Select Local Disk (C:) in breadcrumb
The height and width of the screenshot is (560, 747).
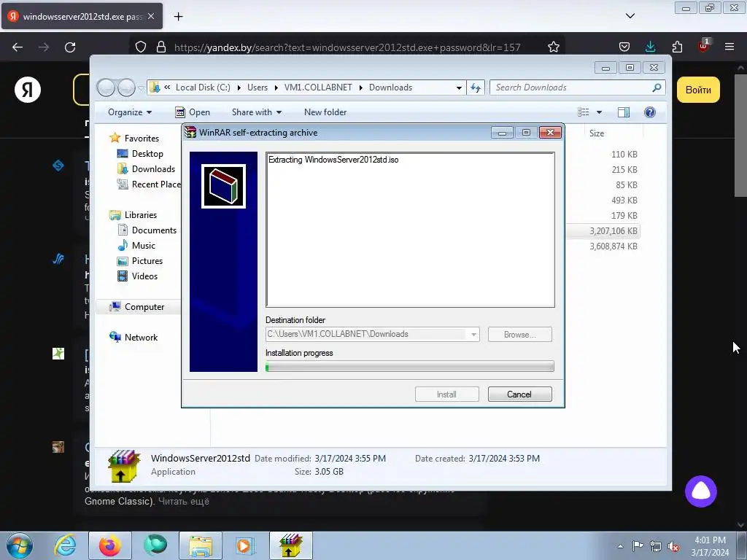click(203, 87)
